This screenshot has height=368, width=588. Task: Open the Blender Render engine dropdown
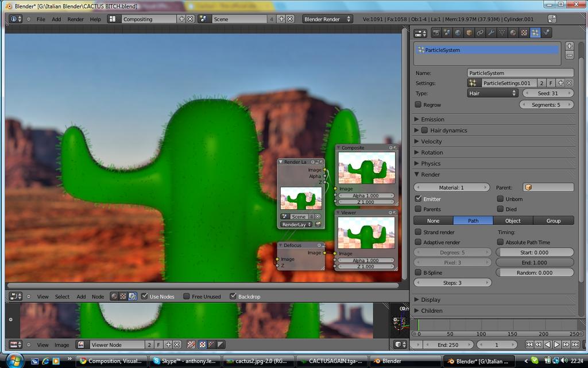tap(327, 19)
